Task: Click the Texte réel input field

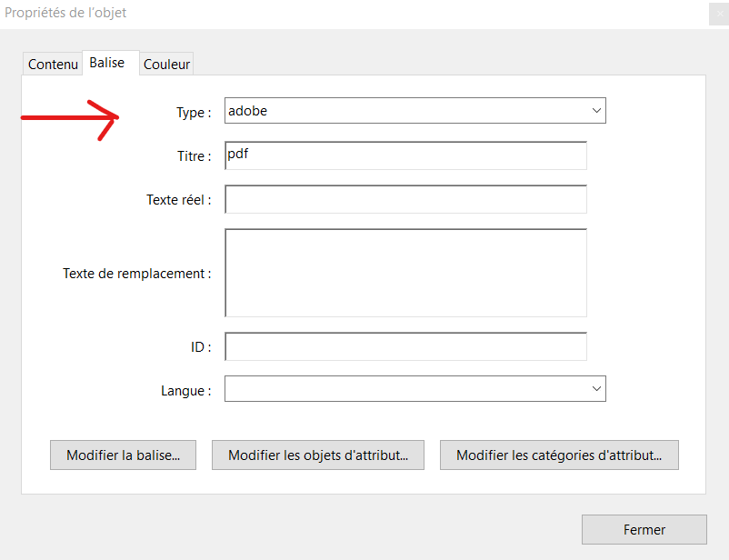Action: coord(406,199)
